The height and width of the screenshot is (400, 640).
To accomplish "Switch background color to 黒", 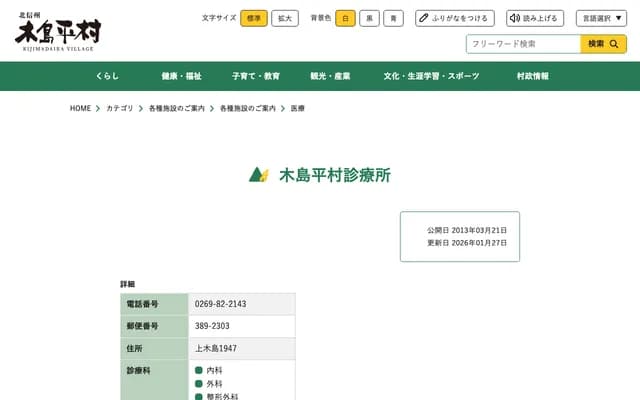I will pos(369,18).
